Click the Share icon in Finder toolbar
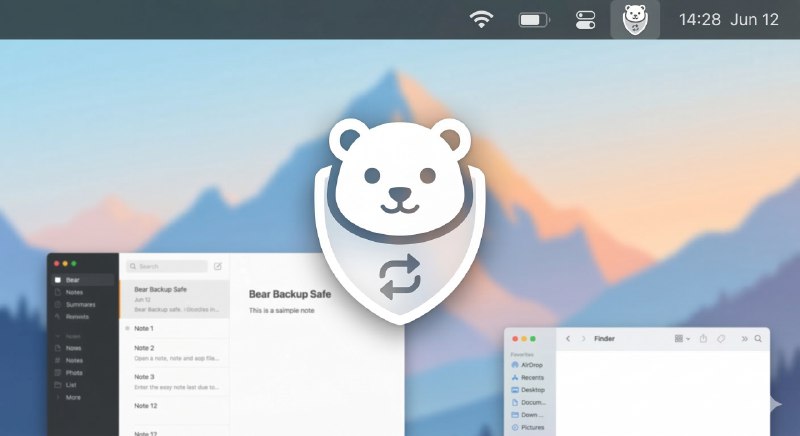 click(703, 338)
